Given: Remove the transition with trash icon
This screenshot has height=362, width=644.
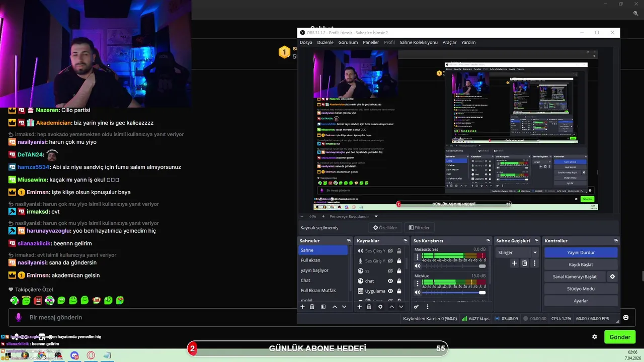Looking at the screenshot, I should pos(524,263).
